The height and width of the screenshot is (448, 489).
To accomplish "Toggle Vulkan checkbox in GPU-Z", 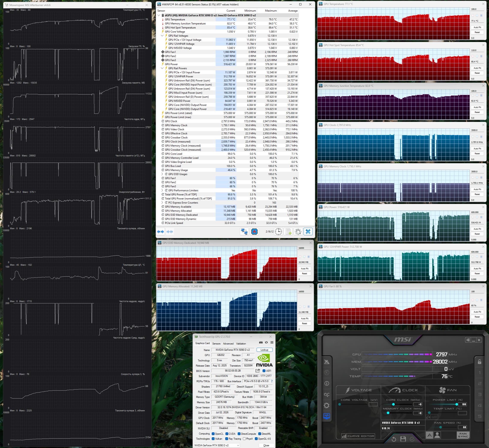I will [213, 439].
